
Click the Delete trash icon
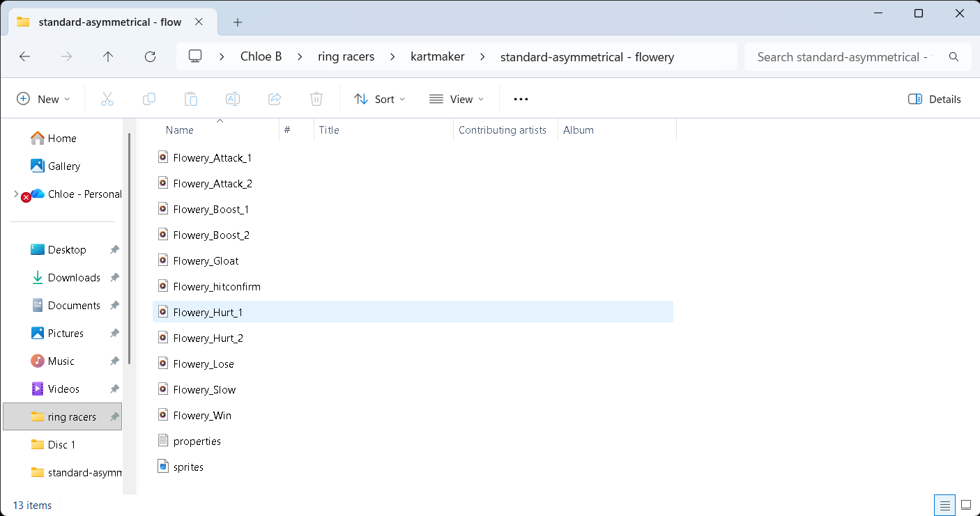point(316,99)
